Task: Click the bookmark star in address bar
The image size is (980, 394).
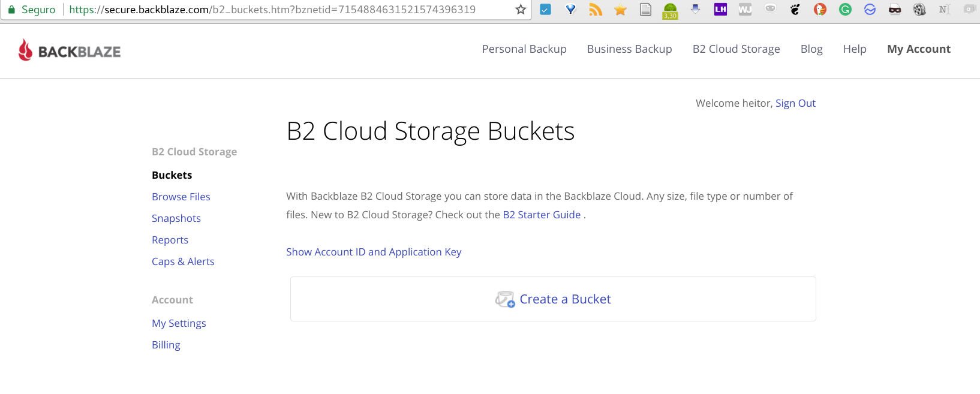Action: point(521,10)
